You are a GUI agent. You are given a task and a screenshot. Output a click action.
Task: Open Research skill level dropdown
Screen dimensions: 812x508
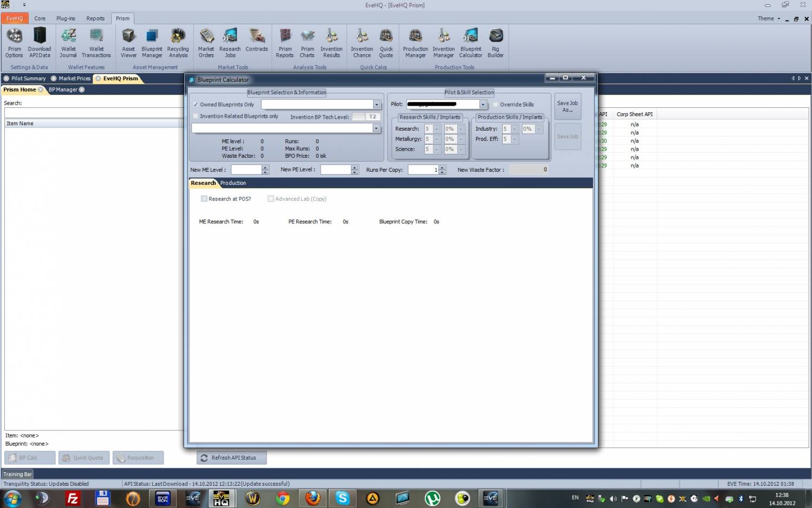(x=437, y=129)
